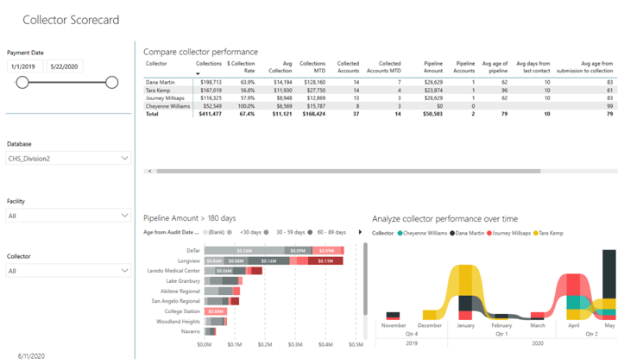Click Dana Martin's collections value $198,713

coord(211,82)
